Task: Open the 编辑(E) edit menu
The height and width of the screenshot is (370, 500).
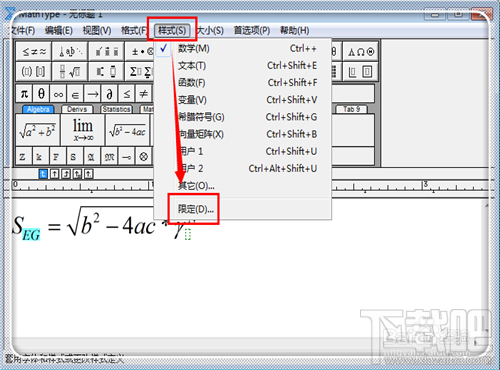Action: tap(59, 31)
